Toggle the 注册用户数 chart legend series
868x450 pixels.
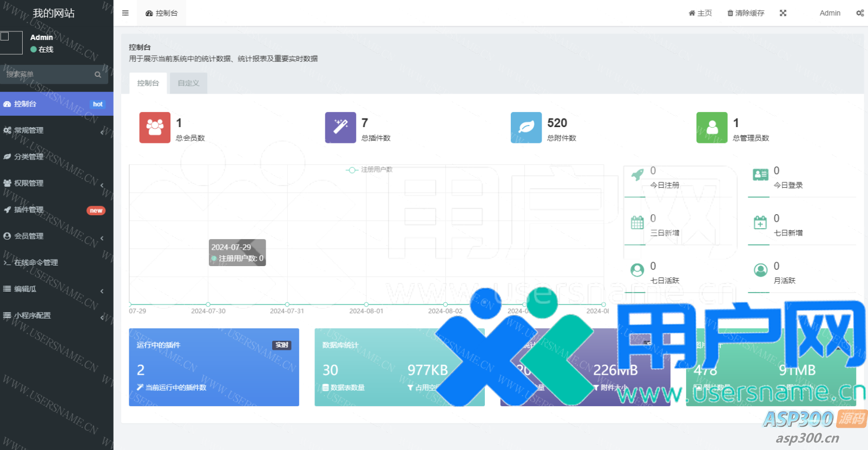pyautogui.click(x=370, y=170)
